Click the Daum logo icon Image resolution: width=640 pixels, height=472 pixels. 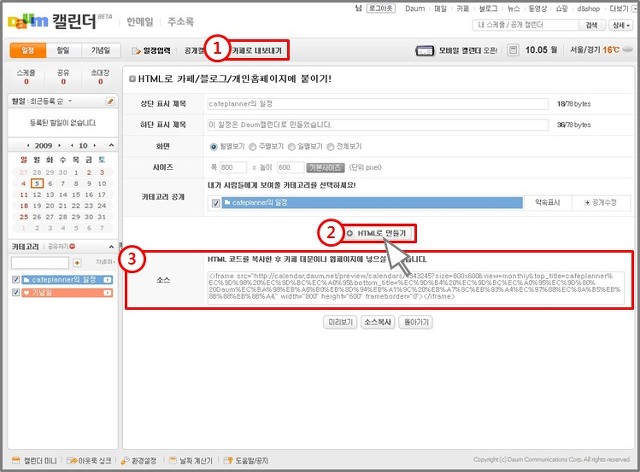point(28,20)
